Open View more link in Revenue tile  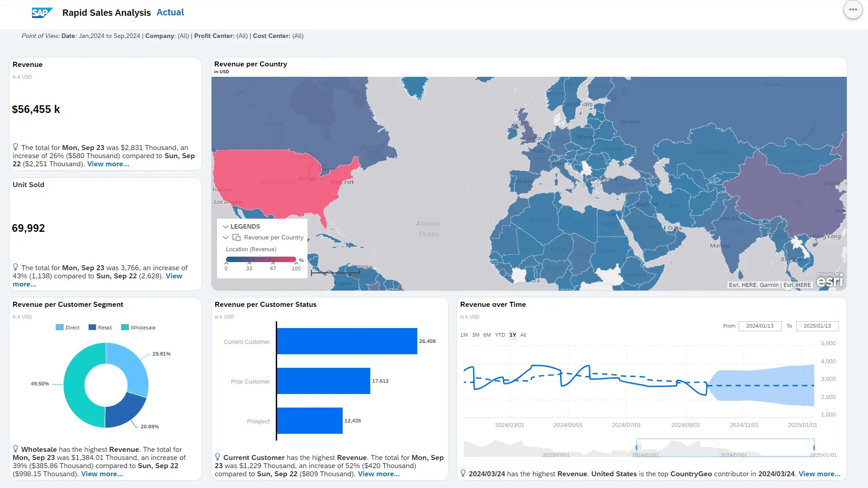(x=108, y=164)
